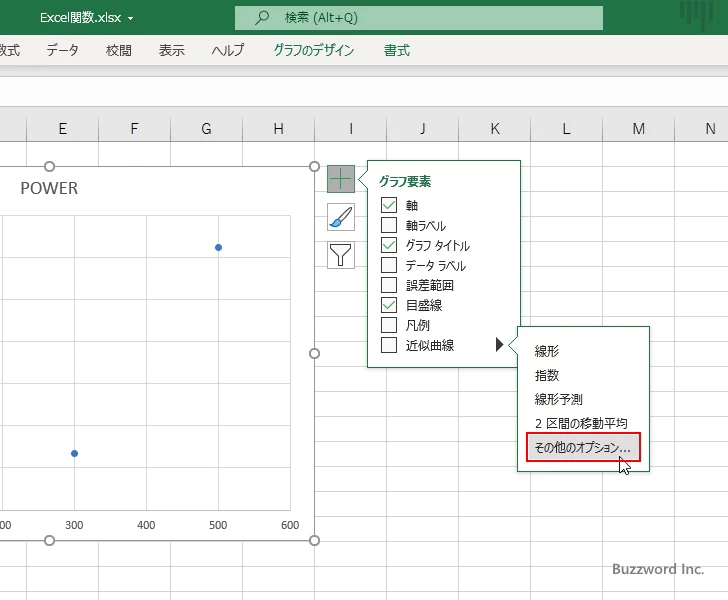This screenshot has height=600, width=728.
Task: Click the search magnifier icon
Action: pyautogui.click(x=262, y=18)
